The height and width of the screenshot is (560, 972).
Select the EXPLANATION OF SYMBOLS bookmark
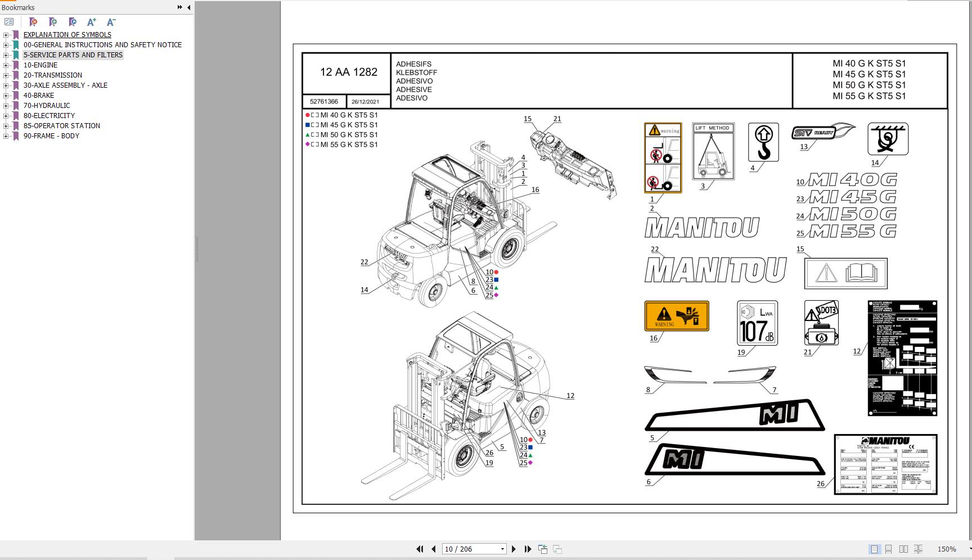click(67, 34)
